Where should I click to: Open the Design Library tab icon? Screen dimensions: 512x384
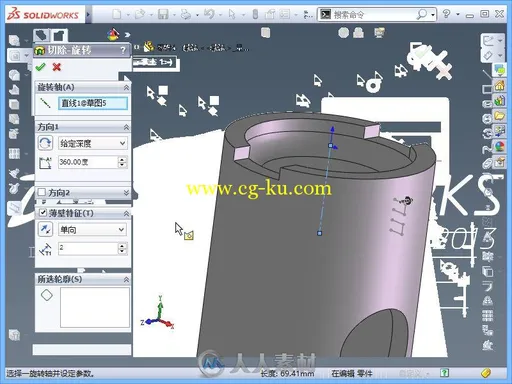tap(499, 101)
